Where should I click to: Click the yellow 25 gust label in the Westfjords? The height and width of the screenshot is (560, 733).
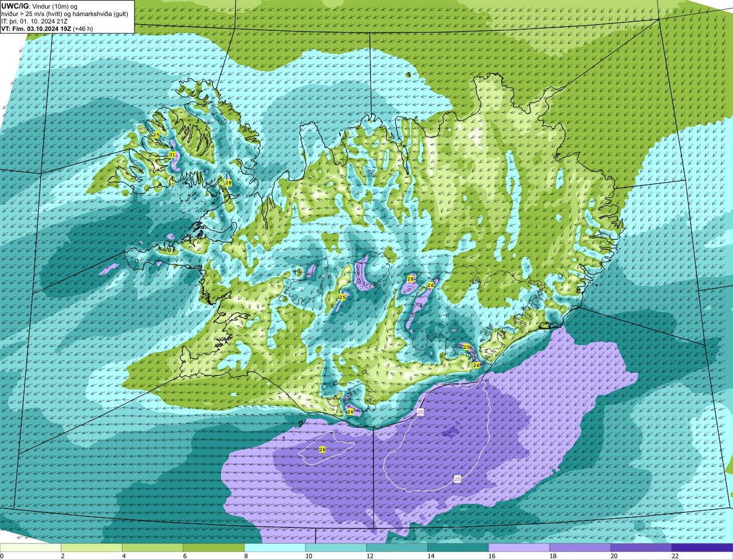156,135
